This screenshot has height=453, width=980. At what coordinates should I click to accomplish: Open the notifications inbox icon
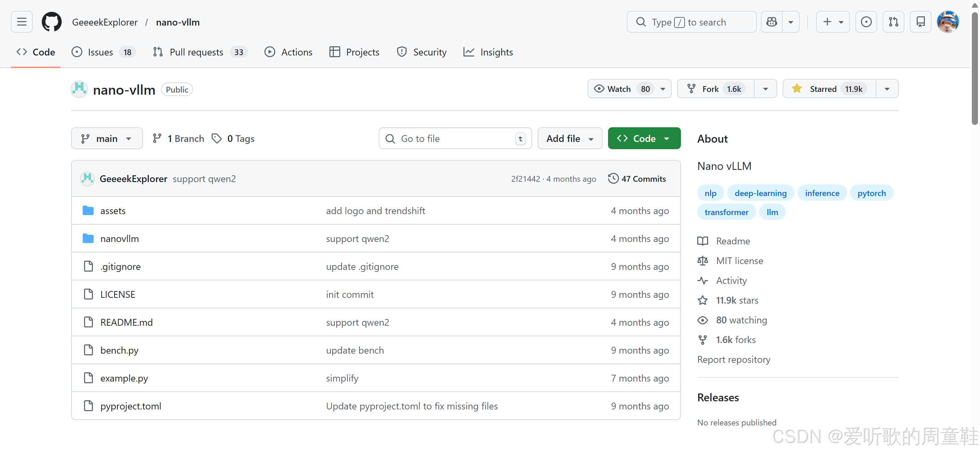[920, 22]
